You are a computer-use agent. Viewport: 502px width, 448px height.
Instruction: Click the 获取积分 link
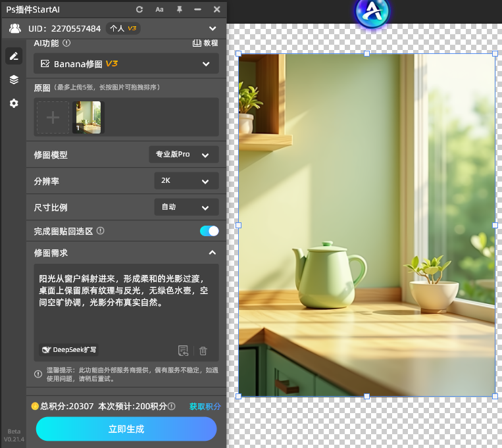[205, 407]
